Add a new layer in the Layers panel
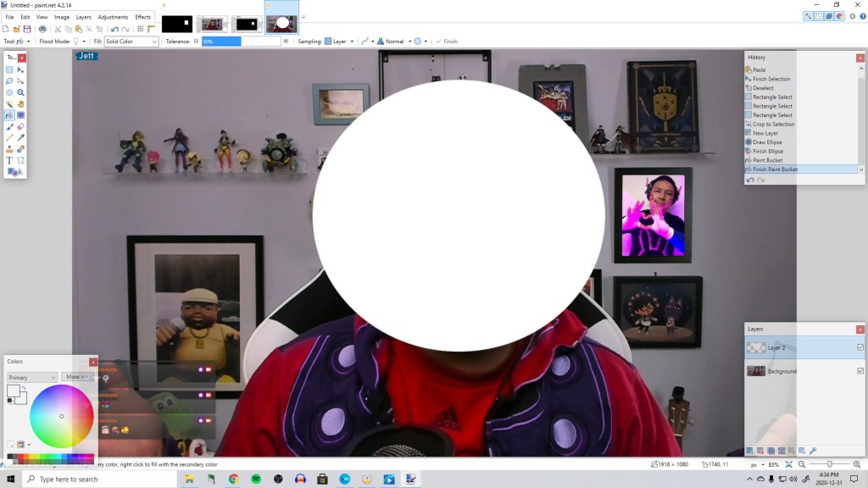 (749, 450)
